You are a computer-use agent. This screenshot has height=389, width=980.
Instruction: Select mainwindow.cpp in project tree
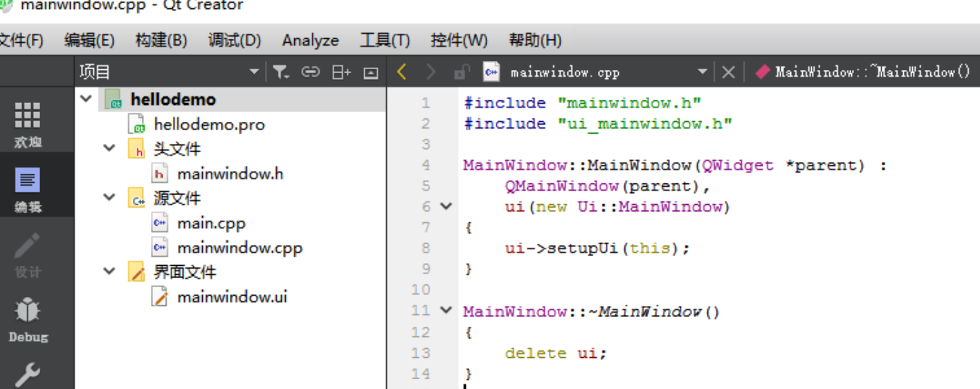pyautogui.click(x=239, y=247)
